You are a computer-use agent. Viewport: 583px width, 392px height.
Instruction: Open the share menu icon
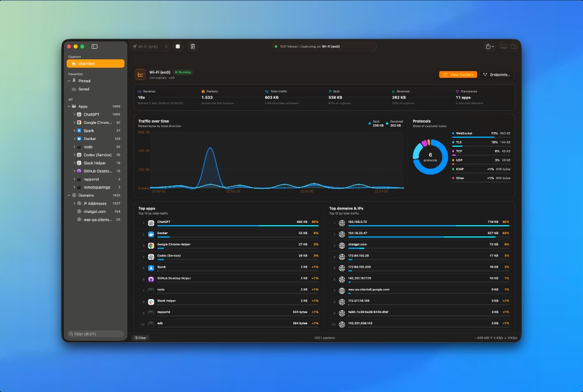489,46
